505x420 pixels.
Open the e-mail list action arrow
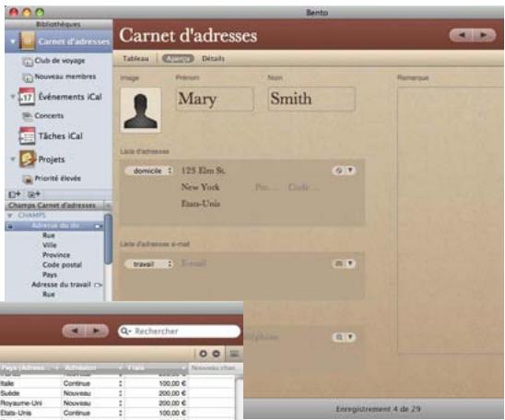(350, 263)
